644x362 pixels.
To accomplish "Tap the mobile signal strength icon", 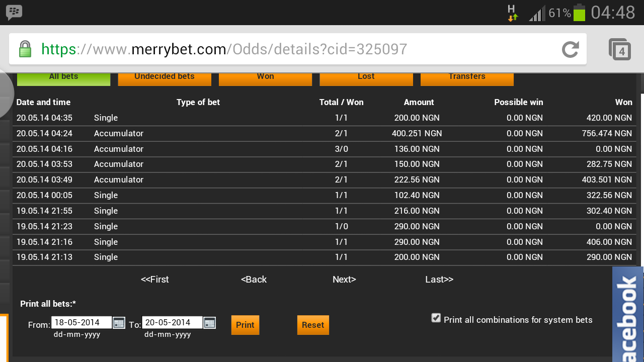I will [537, 14].
